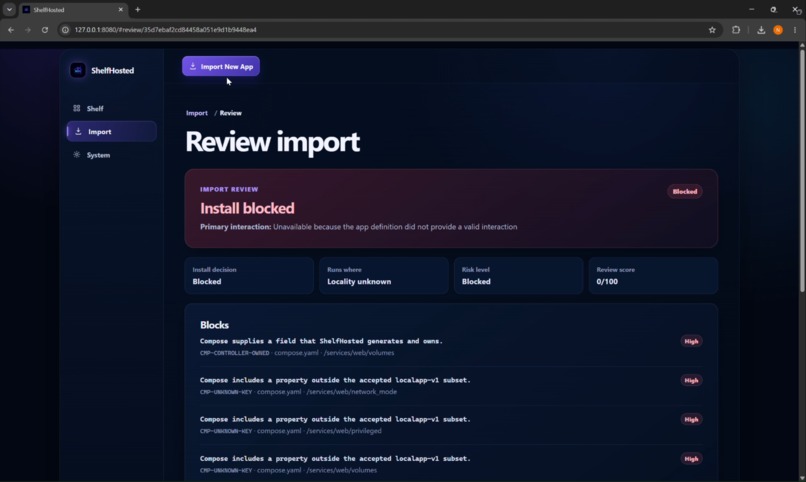806x482 pixels.
Task: Open the tab search dropdown arrow
Action: 9,9
